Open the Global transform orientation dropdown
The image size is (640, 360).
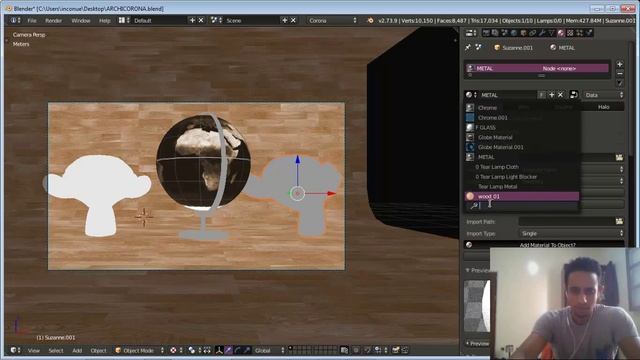[x=269, y=350]
